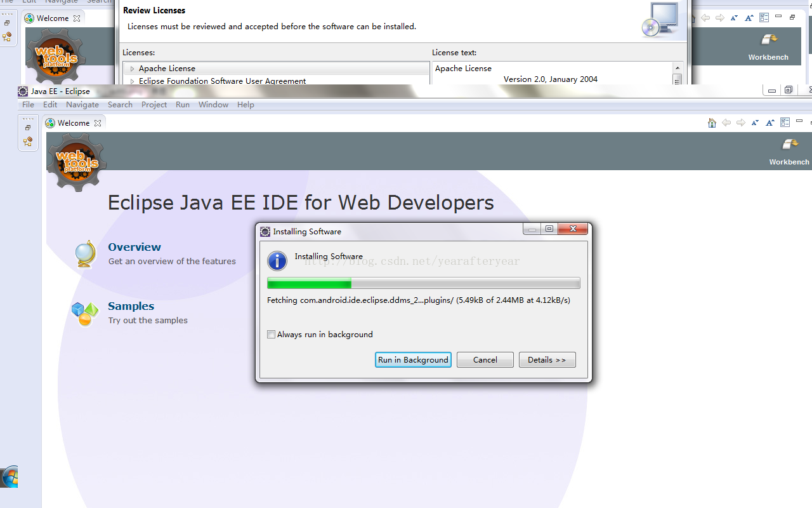The image size is (812, 508).
Task: Click back arrow in background Eclipse window toolbar
Action: (x=705, y=18)
